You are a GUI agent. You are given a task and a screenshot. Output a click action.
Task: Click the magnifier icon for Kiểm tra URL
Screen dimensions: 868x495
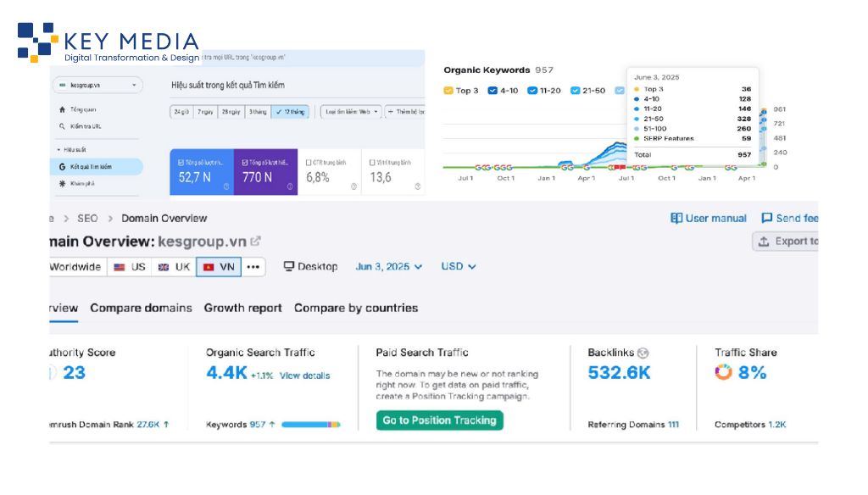point(62,126)
